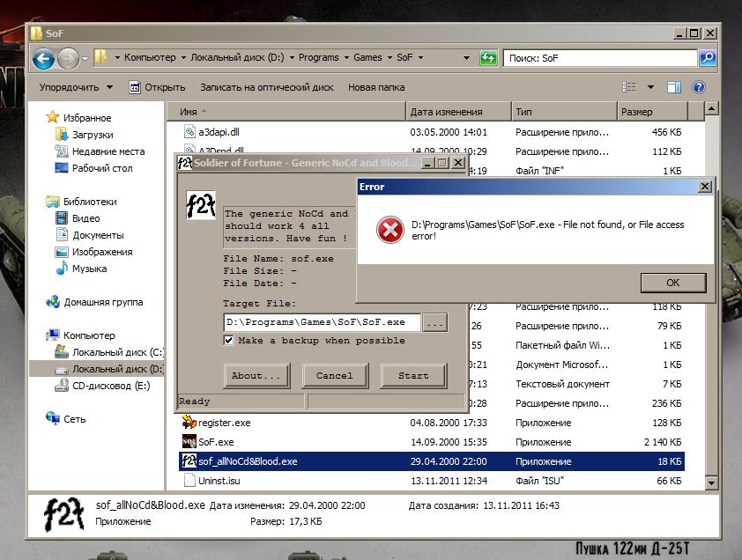Select the register.exe file
742x560 pixels.
pyautogui.click(x=225, y=423)
